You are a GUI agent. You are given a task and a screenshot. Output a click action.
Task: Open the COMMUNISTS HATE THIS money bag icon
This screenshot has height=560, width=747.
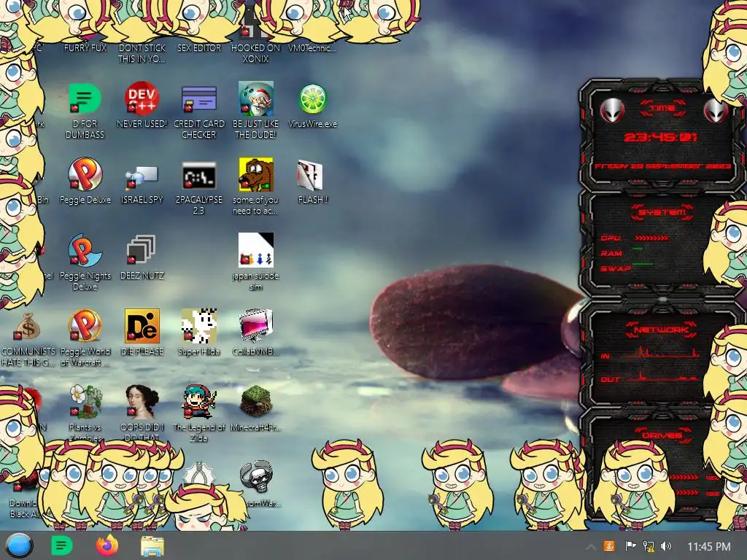click(x=28, y=326)
